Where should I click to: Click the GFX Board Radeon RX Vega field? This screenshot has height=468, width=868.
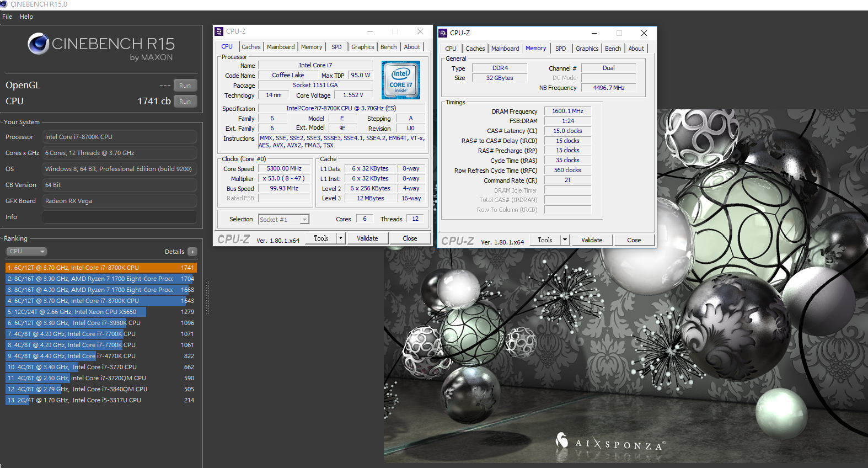(x=120, y=201)
